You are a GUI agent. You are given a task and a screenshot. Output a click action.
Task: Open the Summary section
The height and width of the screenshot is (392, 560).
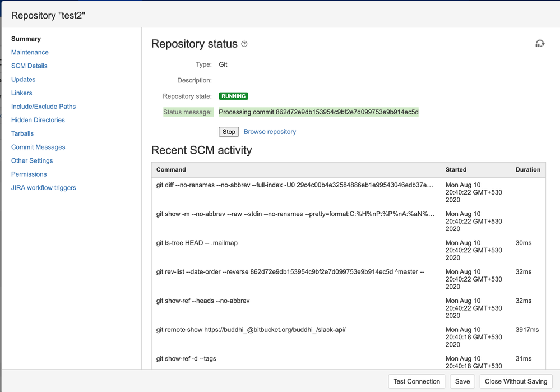point(26,39)
